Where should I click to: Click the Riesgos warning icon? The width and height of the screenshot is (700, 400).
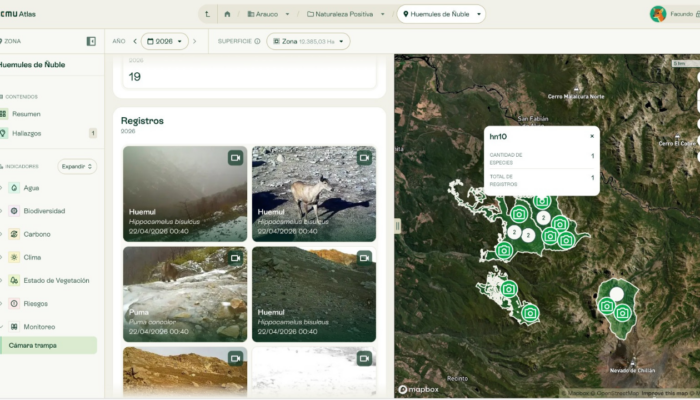14,304
